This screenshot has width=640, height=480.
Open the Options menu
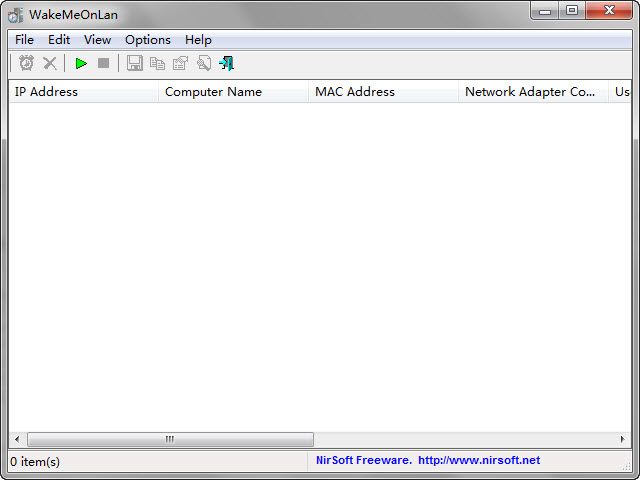click(x=148, y=40)
